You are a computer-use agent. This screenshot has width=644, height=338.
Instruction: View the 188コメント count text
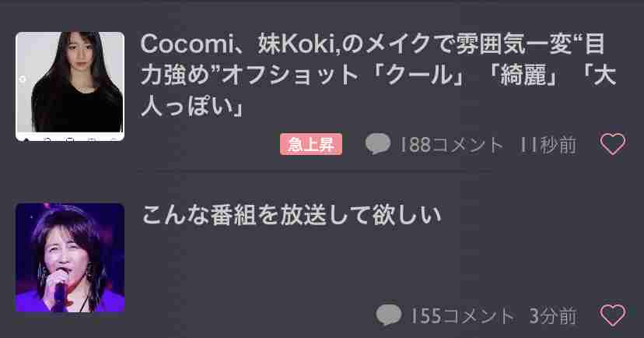[x=451, y=145]
